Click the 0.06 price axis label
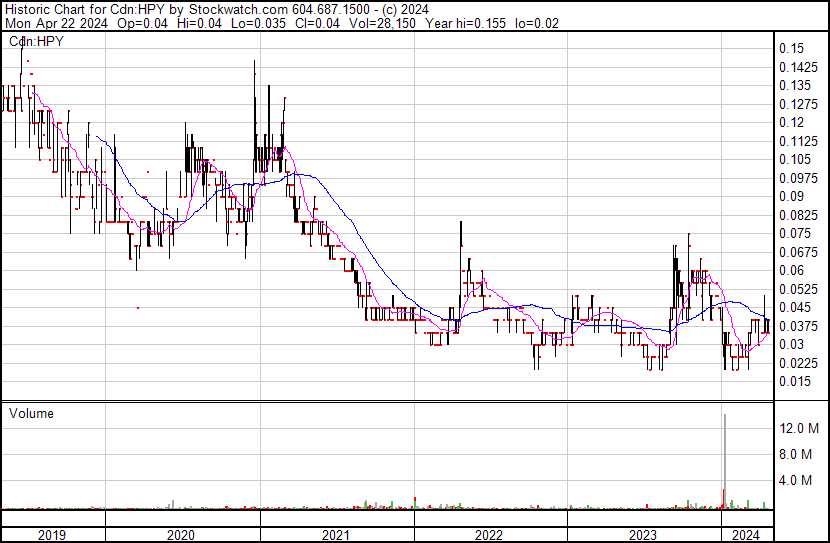This screenshot has height=543, width=830. tap(792, 270)
